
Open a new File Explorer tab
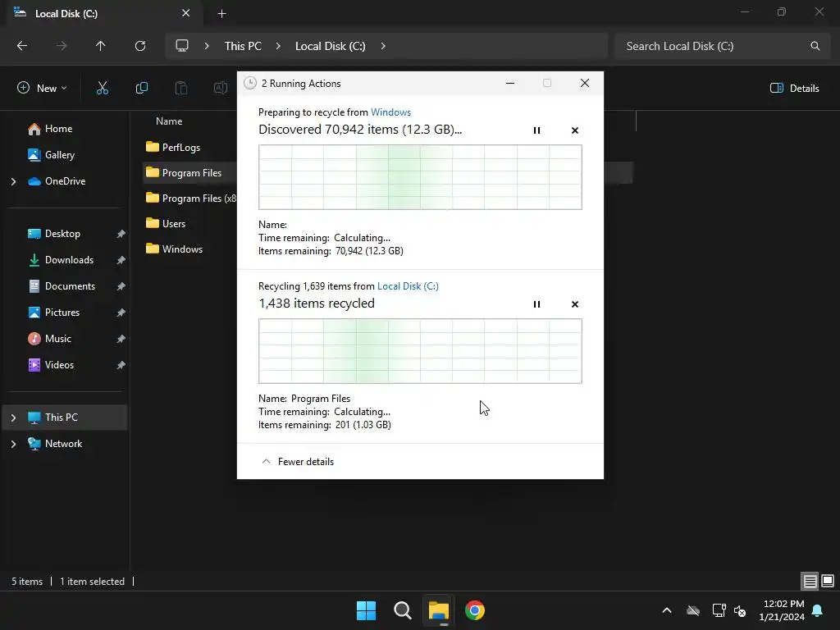(221, 14)
